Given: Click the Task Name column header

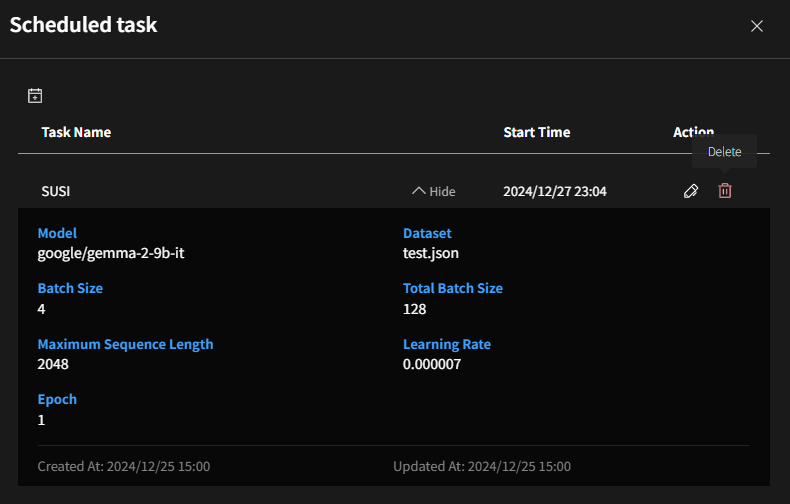Looking at the screenshot, I should [76, 132].
